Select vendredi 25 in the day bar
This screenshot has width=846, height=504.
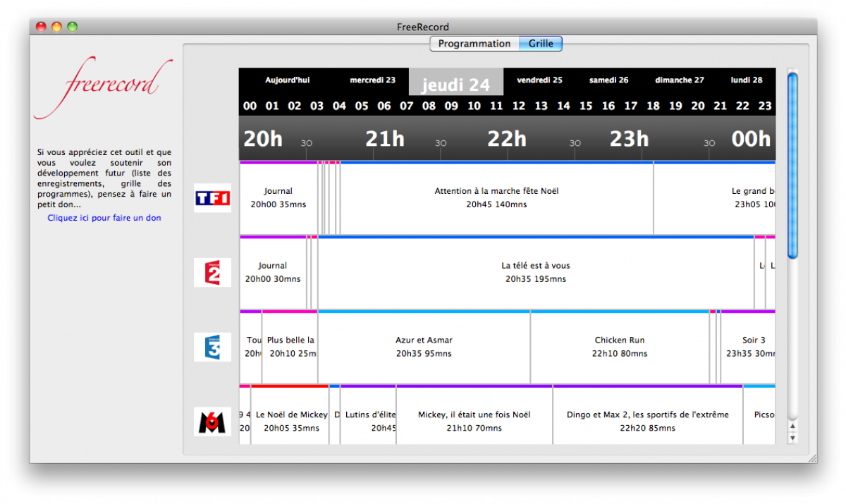[x=539, y=80]
